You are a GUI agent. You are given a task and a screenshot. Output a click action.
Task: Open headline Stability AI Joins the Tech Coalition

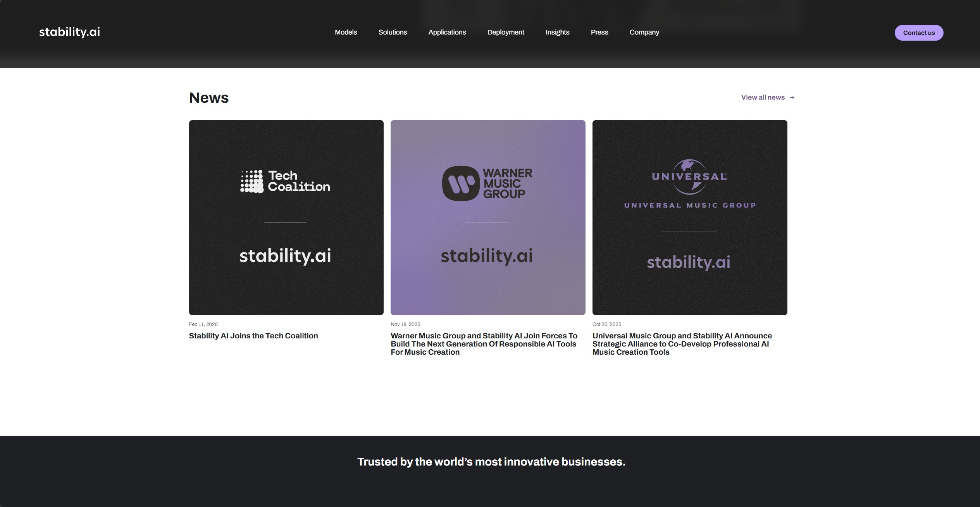pyautogui.click(x=253, y=336)
